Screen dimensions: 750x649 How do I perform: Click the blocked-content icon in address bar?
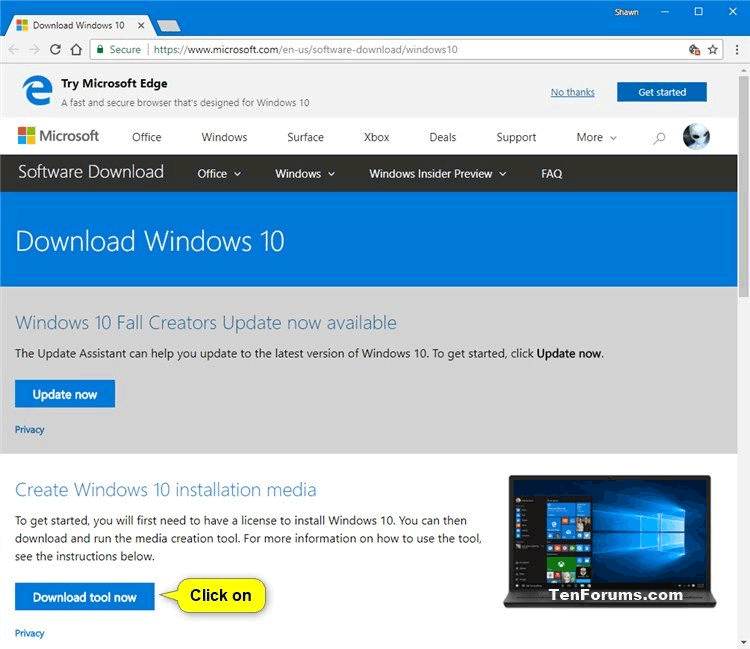695,49
